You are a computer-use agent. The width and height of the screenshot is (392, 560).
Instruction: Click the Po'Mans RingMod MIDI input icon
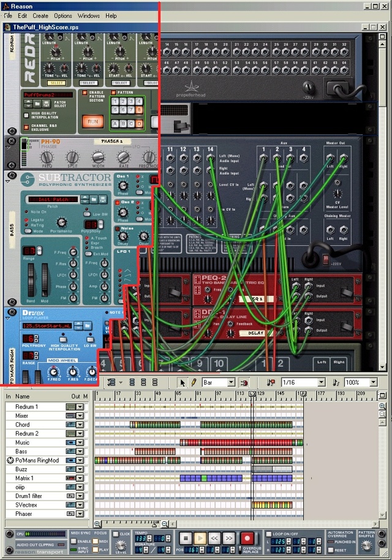(10, 460)
